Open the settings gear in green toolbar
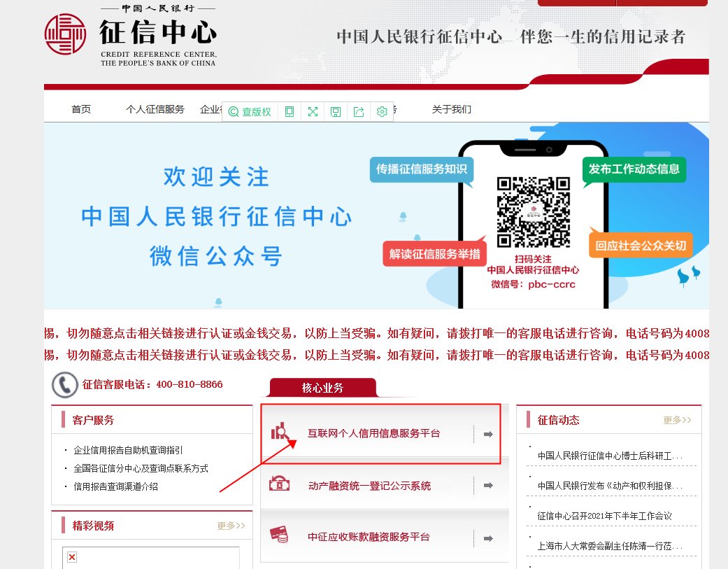The image size is (728, 569). point(382,111)
